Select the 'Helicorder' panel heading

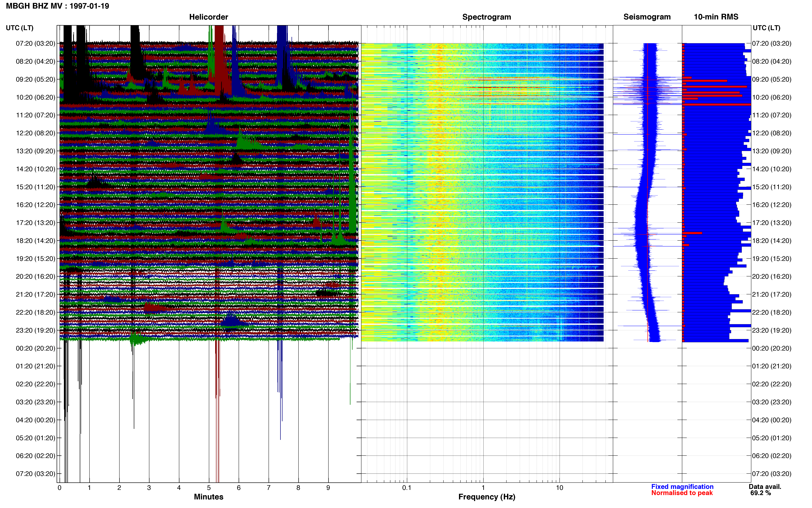click(x=209, y=17)
